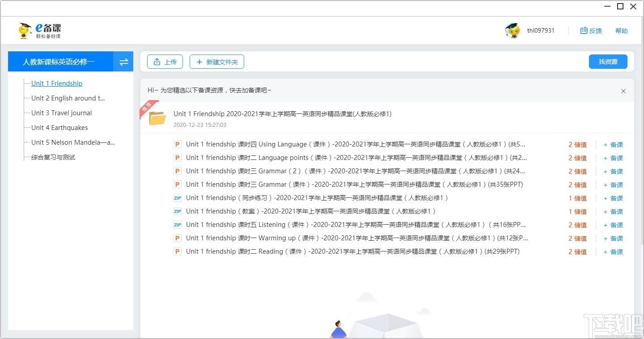Click the ZIP icon for 同步练习 file

[x=178, y=198]
